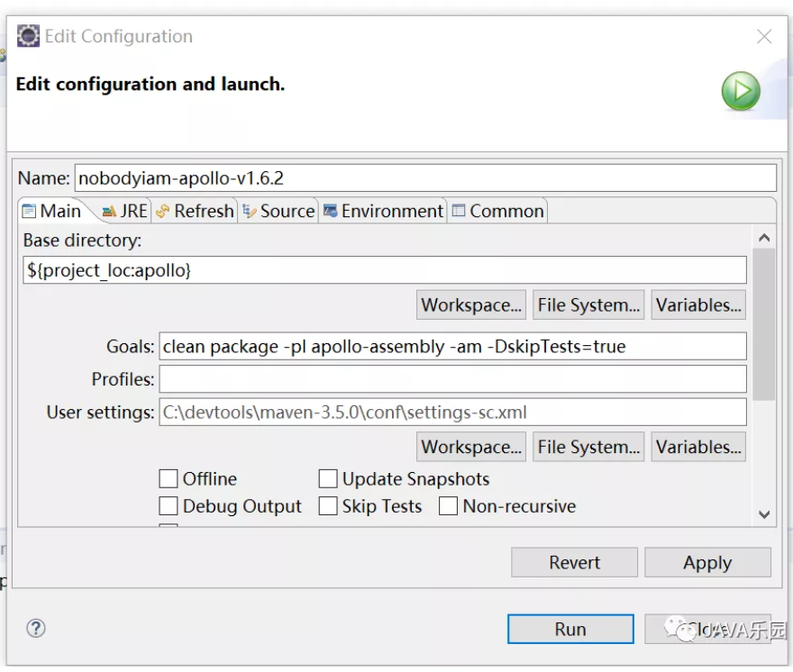793x672 pixels.
Task: Switch to the JRE tab
Action: coord(124,211)
